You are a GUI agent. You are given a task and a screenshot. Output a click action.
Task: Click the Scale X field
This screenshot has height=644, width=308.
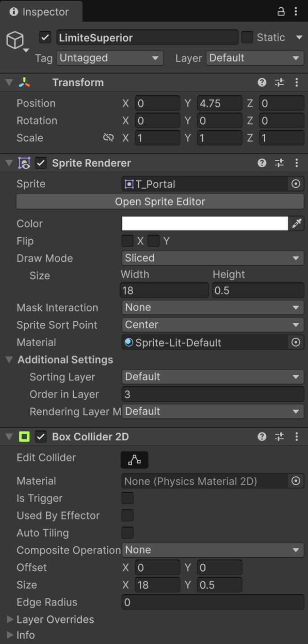click(x=157, y=138)
